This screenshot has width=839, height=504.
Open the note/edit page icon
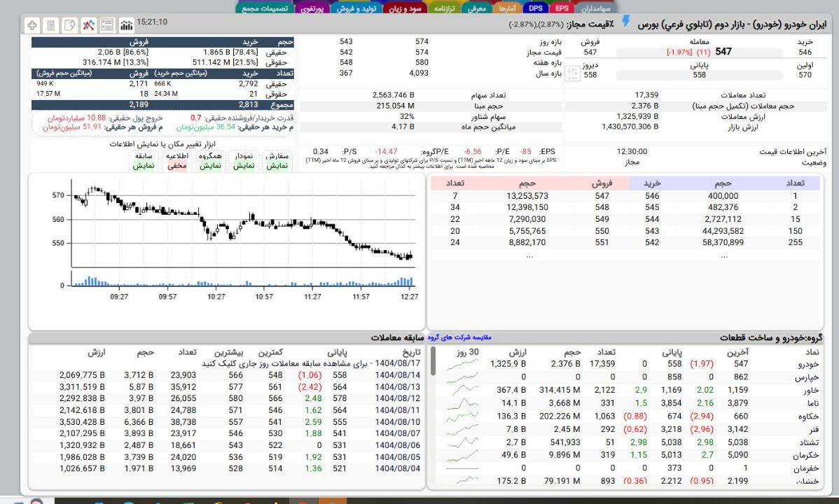point(70,25)
